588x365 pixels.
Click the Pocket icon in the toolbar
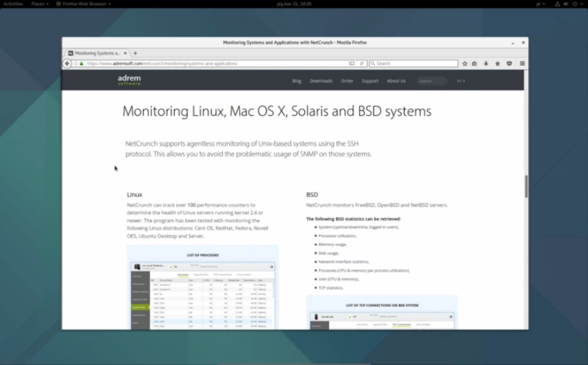509,63
